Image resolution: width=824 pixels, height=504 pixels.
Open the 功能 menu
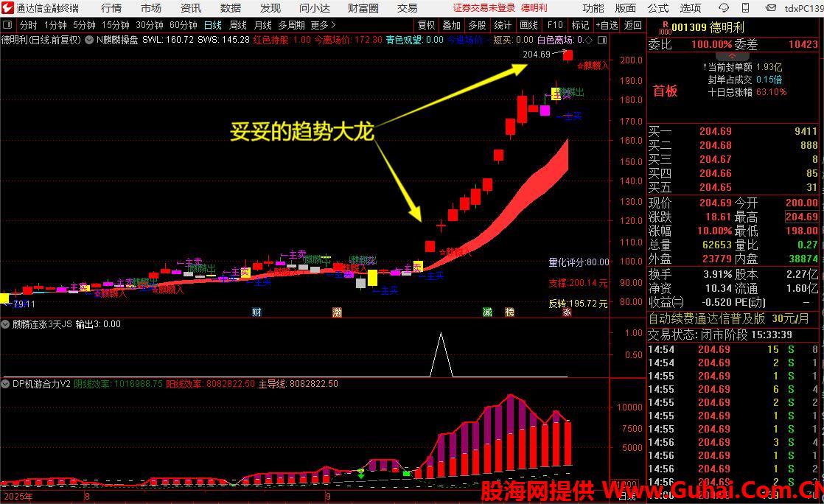[x=593, y=8]
